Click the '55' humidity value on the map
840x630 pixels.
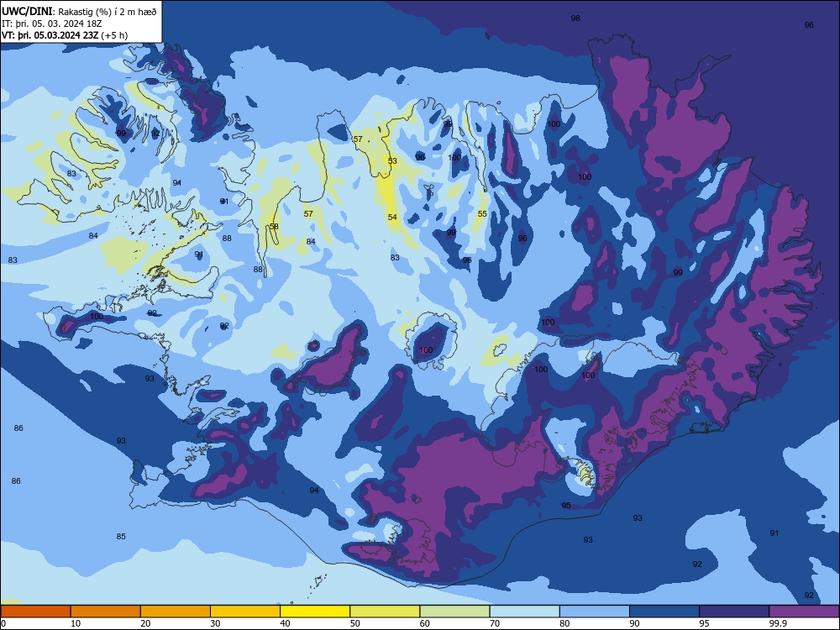tap(482, 213)
